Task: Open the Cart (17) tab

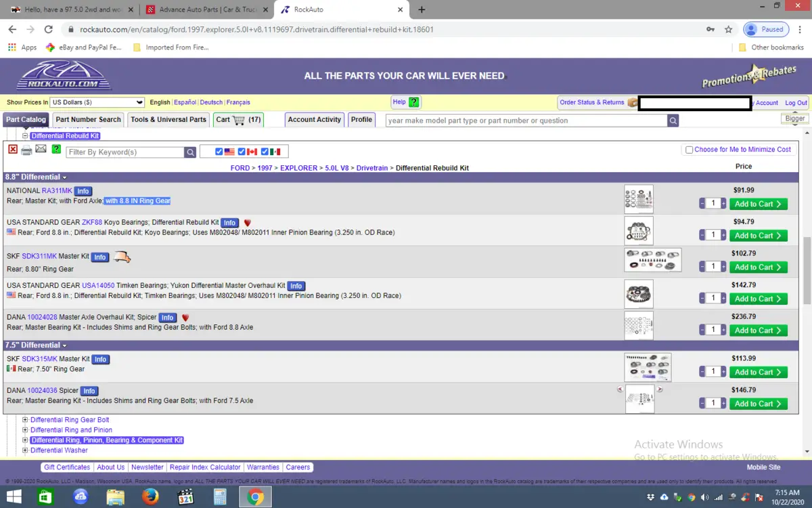Action: pyautogui.click(x=238, y=120)
